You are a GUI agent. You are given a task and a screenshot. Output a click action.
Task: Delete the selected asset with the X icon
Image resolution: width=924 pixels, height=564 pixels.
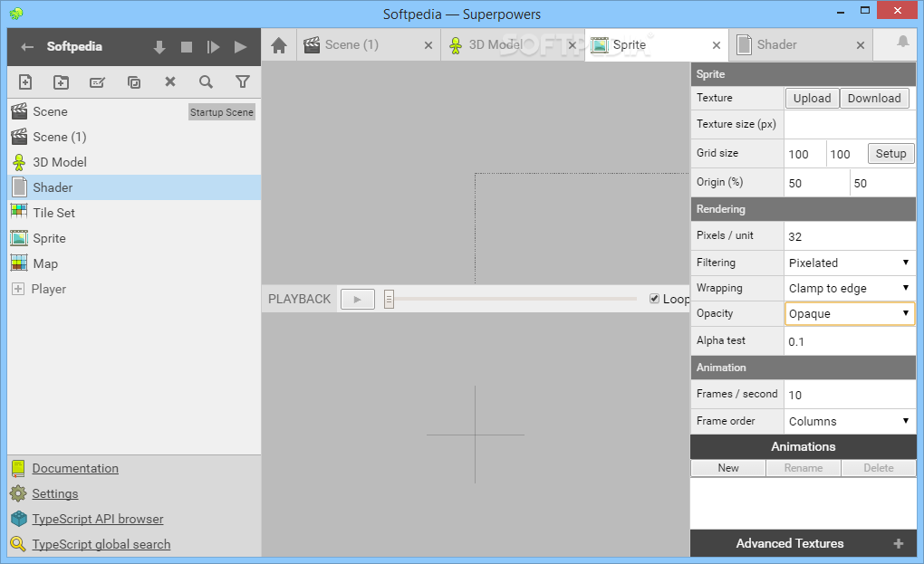(x=170, y=81)
